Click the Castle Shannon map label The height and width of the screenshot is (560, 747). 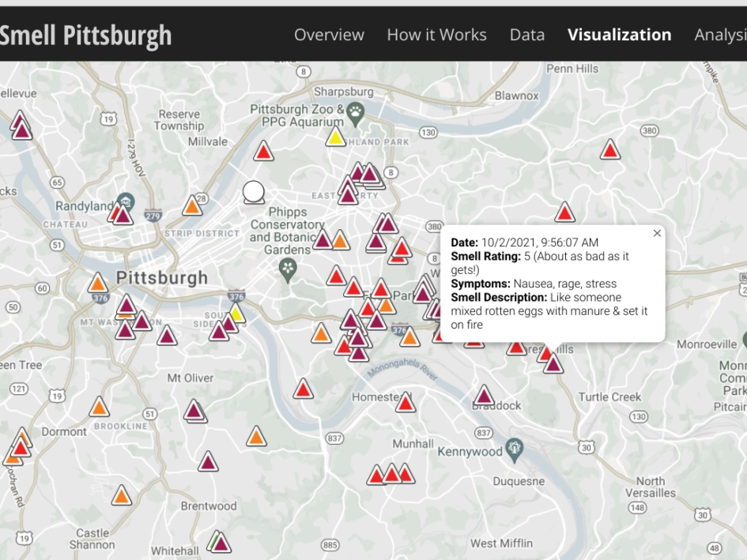click(92, 539)
